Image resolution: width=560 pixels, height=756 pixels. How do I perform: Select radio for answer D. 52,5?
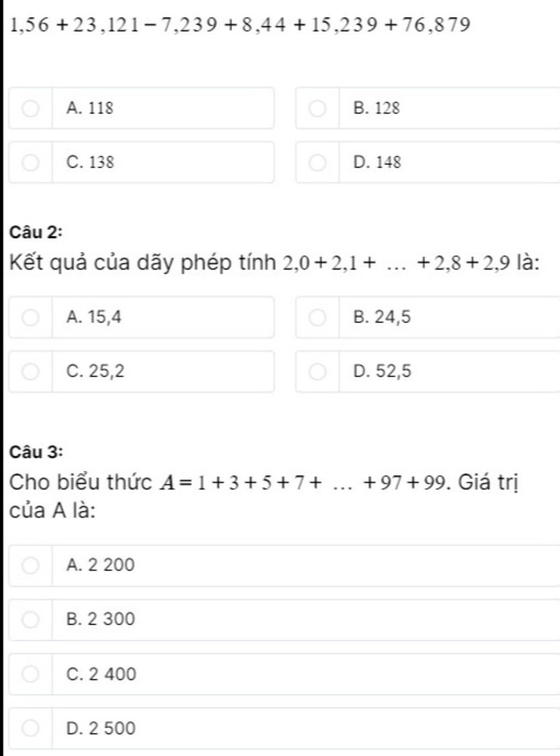coord(317,371)
